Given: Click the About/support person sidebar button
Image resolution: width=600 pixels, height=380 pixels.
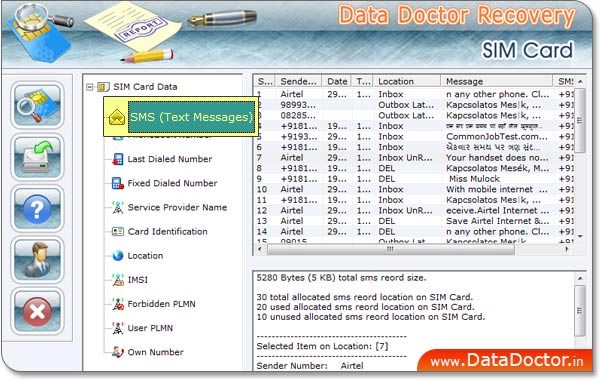Looking at the screenshot, I should [37, 260].
